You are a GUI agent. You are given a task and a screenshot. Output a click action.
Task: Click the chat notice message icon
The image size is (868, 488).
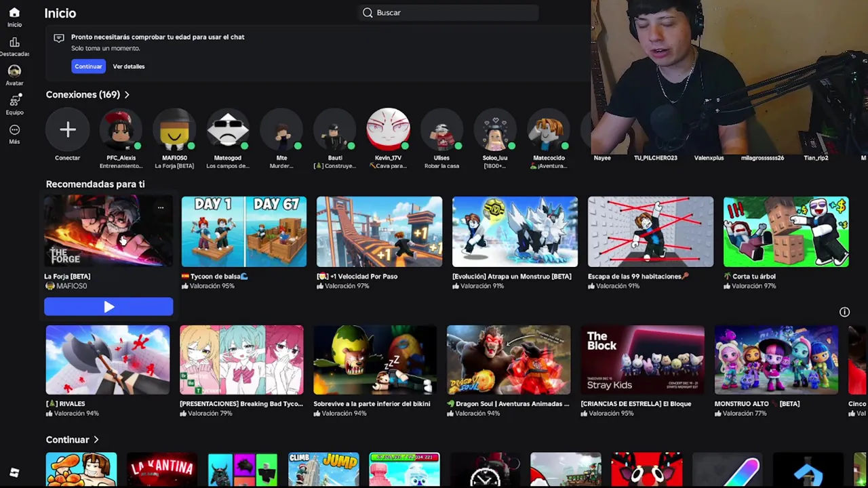59,38
